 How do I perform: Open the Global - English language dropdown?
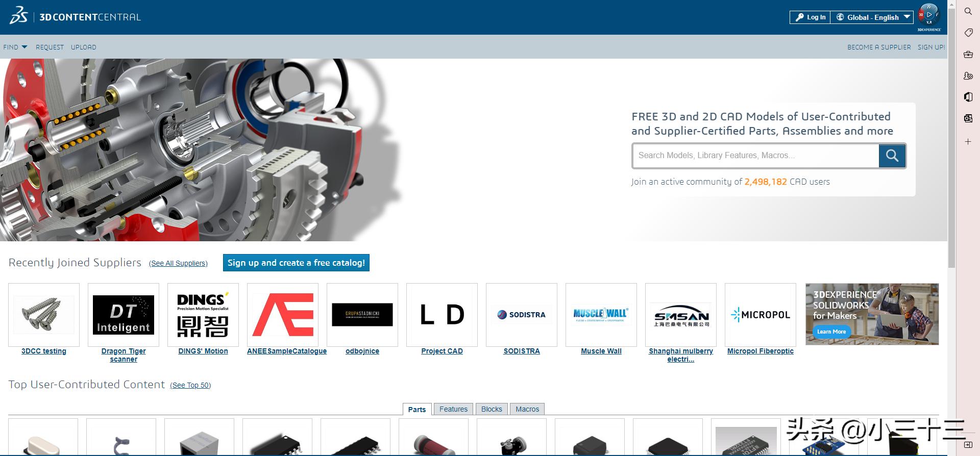point(872,17)
